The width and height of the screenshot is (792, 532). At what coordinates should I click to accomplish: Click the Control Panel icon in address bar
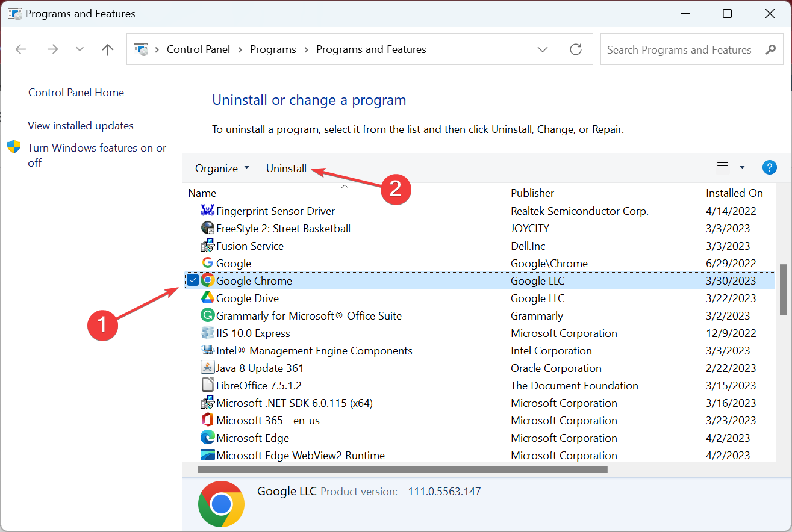click(x=141, y=49)
